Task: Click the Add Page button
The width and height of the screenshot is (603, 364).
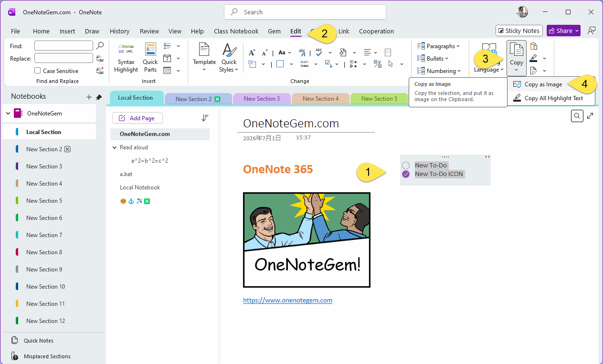Action: tap(137, 118)
